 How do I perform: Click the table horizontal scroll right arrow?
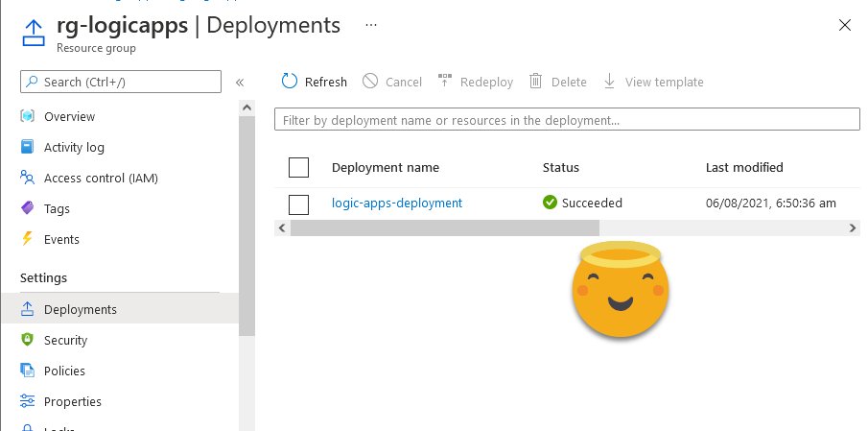[853, 227]
